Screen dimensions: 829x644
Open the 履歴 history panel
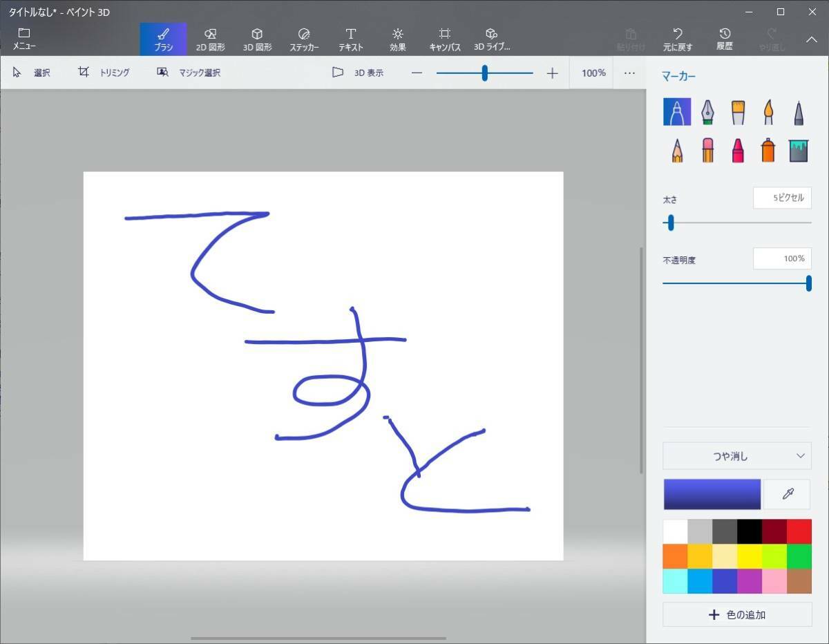click(725, 39)
